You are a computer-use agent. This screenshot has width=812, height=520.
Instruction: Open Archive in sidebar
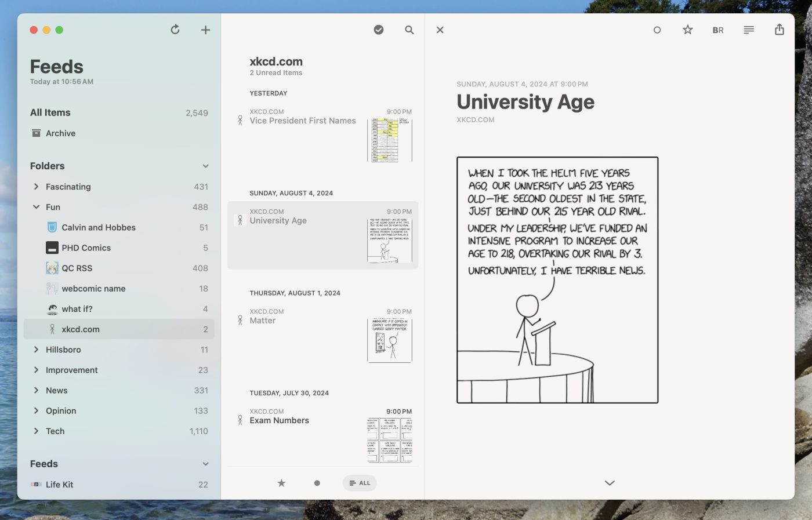[x=119, y=133]
